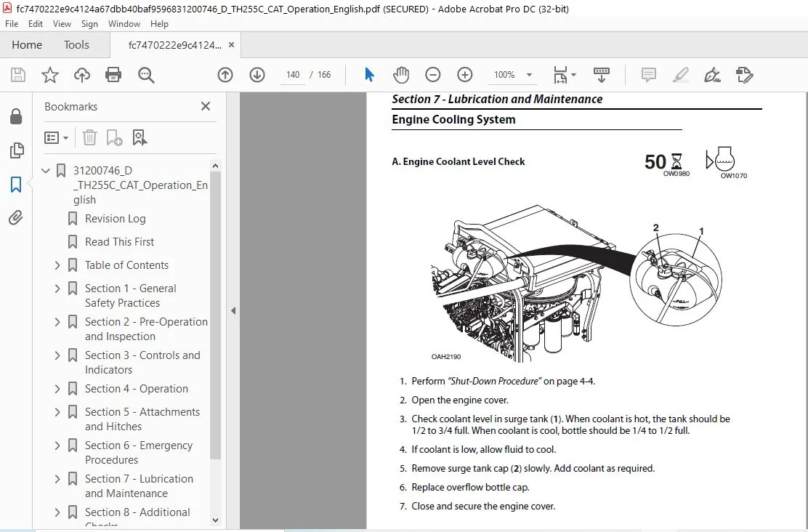Open the View menu
This screenshot has width=808, height=532.
point(62,24)
